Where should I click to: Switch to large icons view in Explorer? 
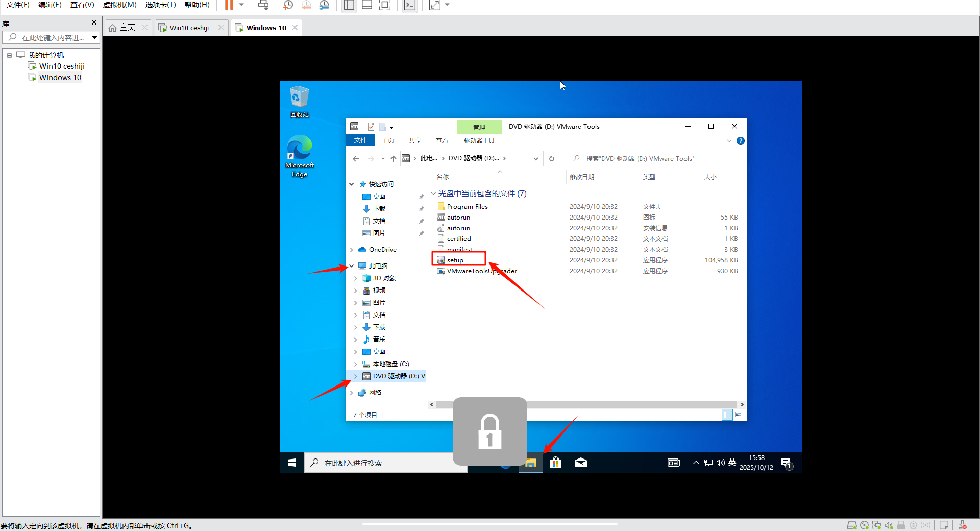coord(738,415)
